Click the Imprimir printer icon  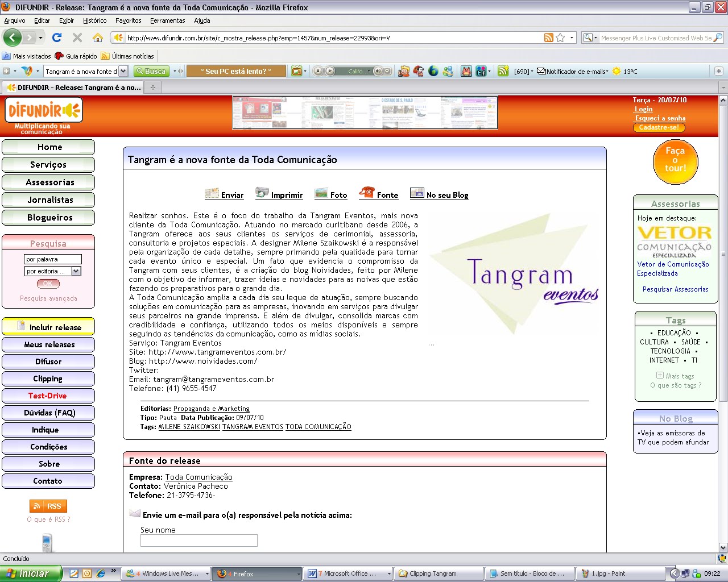click(x=262, y=193)
